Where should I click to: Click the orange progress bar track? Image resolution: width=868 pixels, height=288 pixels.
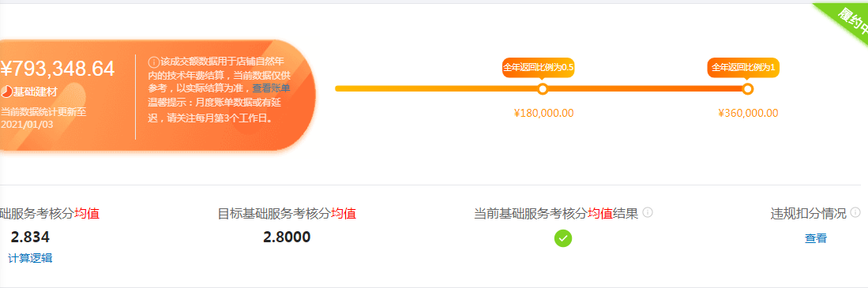tap(541, 88)
